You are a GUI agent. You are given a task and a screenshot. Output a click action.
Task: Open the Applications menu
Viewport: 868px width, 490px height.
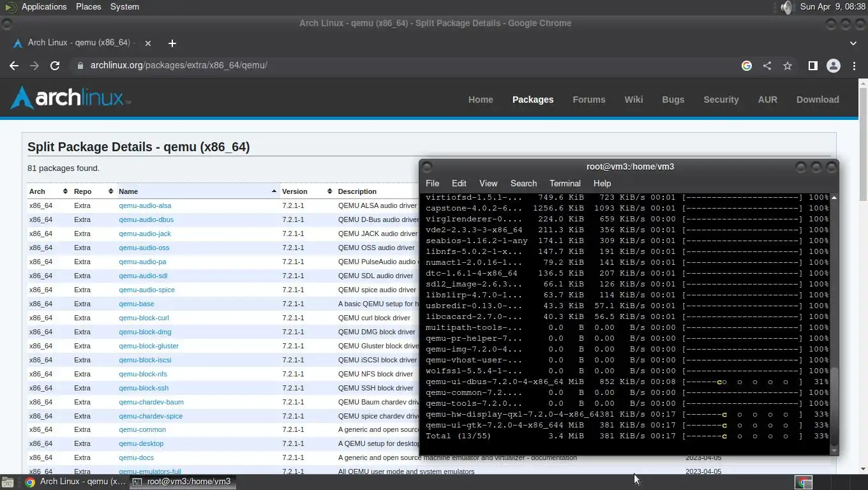click(x=43, y=6)
